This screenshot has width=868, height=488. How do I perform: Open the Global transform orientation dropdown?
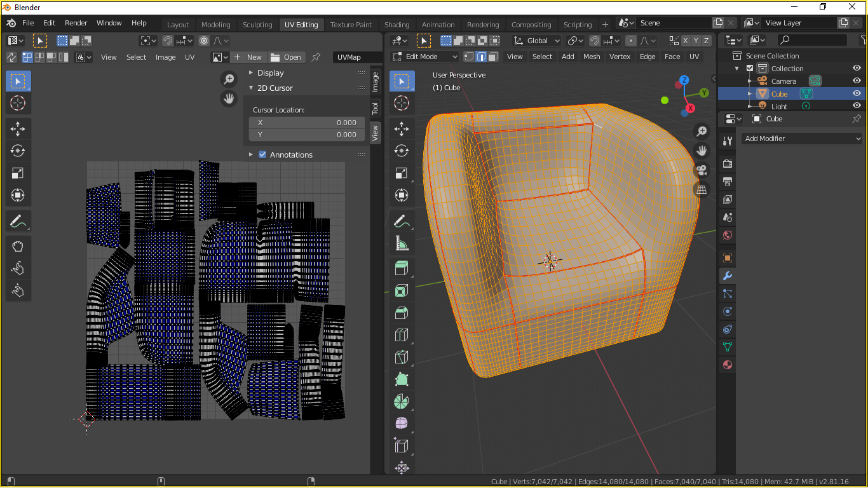coord(536,40)
